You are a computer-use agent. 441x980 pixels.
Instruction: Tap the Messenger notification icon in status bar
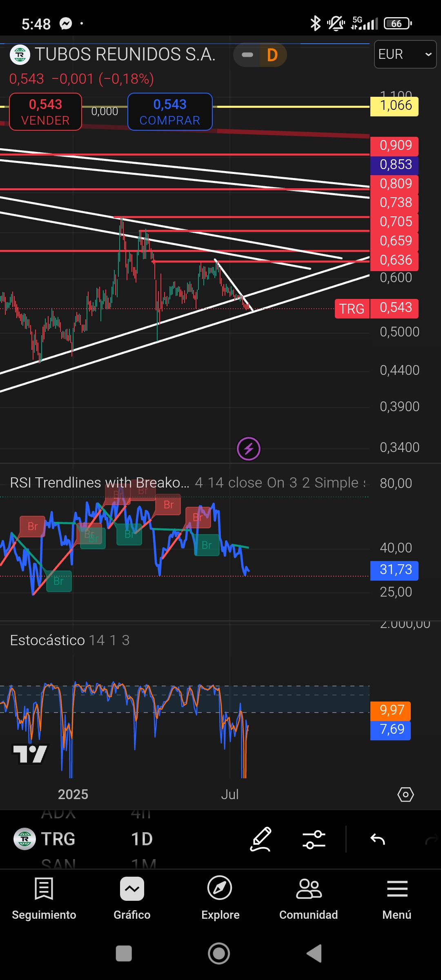pyautogui.click(x=66, y=24)
